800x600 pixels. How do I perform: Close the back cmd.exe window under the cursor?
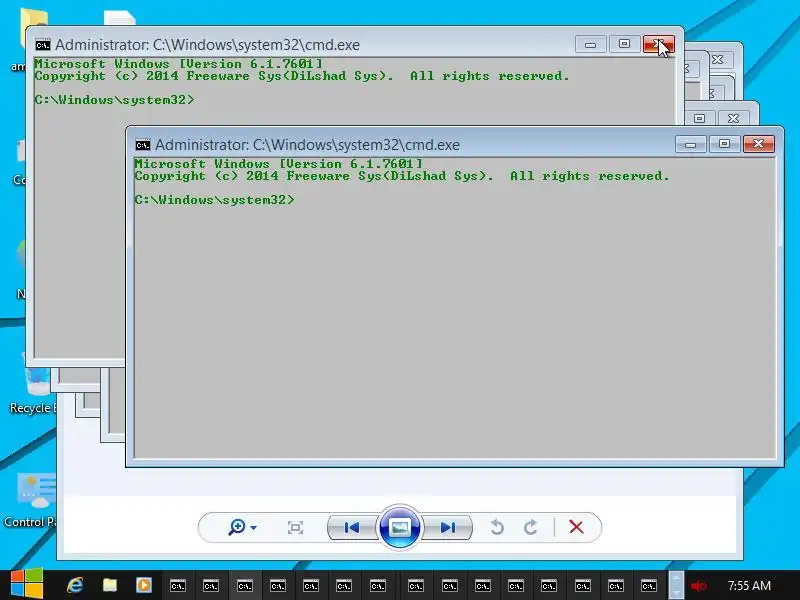pos(659,44)
